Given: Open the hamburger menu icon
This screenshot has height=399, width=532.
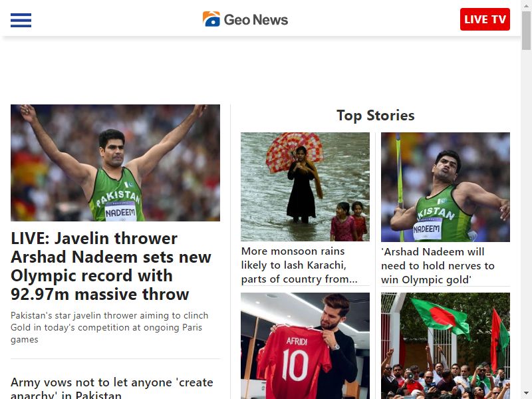Looking at the screenshot, I should point(21,20).
